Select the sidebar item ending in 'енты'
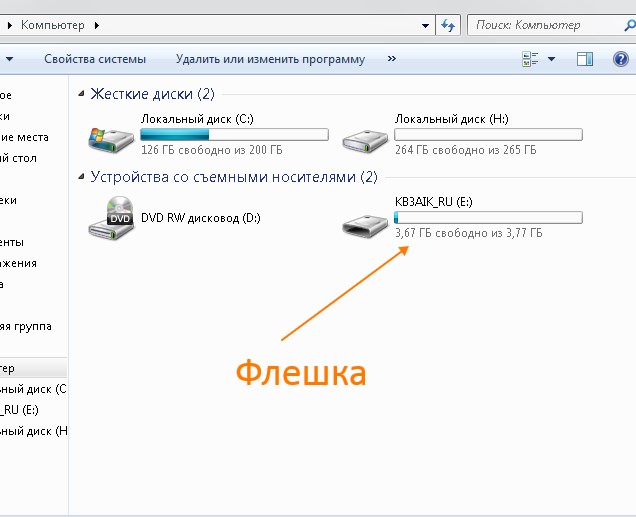The height and width of the screenshot is (517, 636). click(x=12, y=242)
